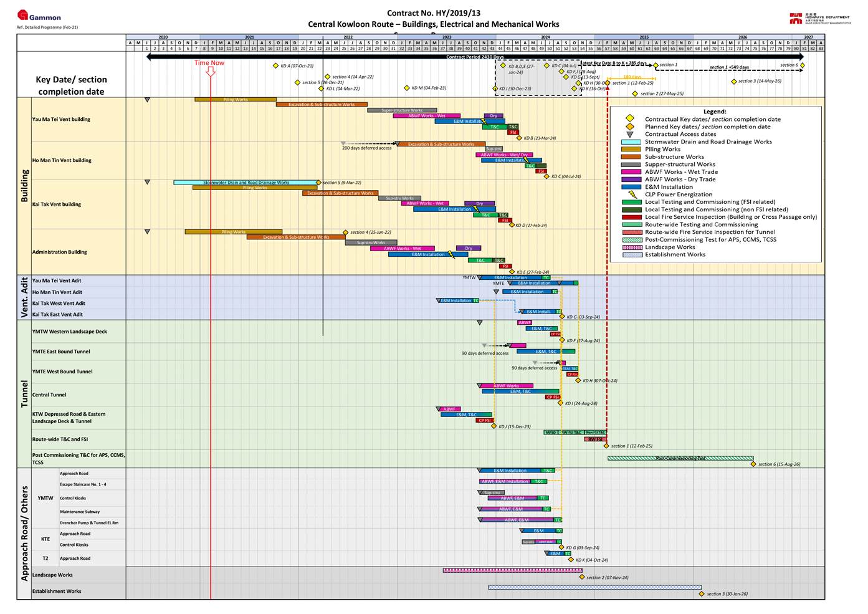Click the Contractual Access dates triangle in legend
This screenshot has width=868, height=614.
[630, 135]
